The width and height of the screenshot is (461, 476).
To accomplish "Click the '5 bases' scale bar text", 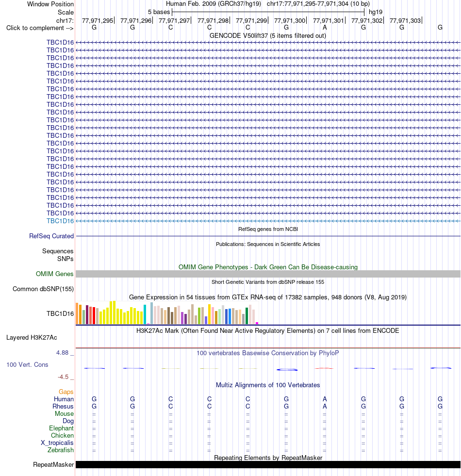I will [x=159, y=12].
